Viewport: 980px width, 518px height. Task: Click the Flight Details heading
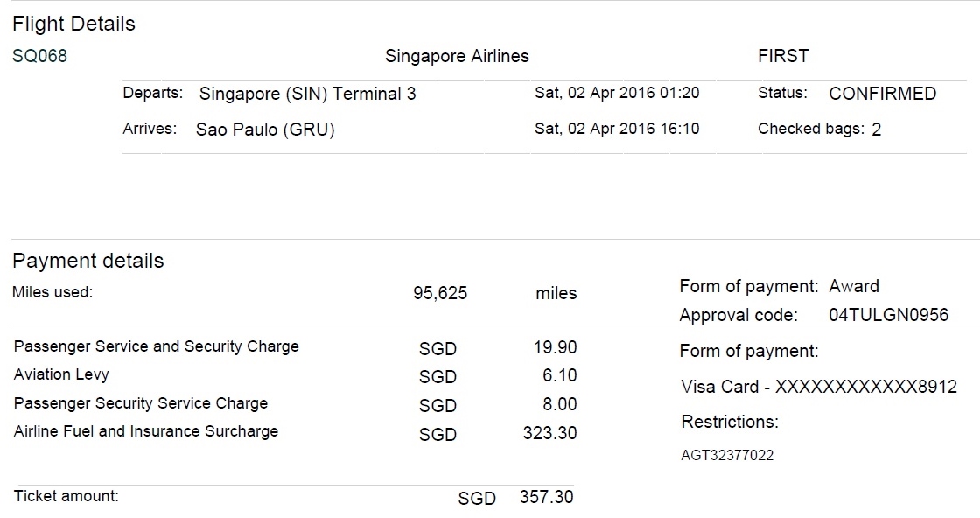click(73, 24)
